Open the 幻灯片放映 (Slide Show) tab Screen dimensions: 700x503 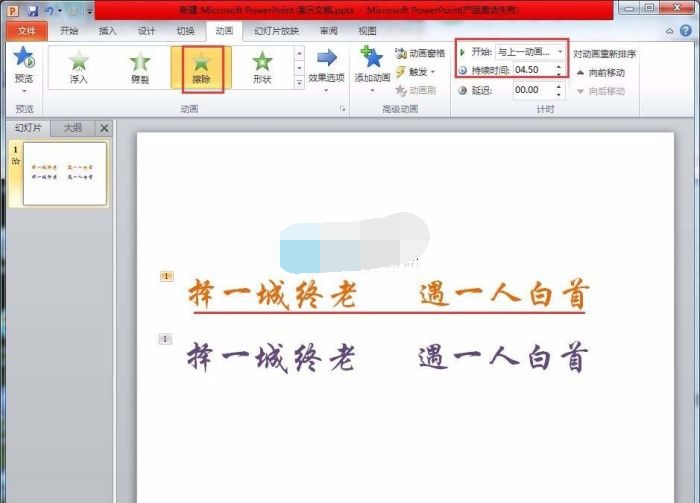click(276, 31)
